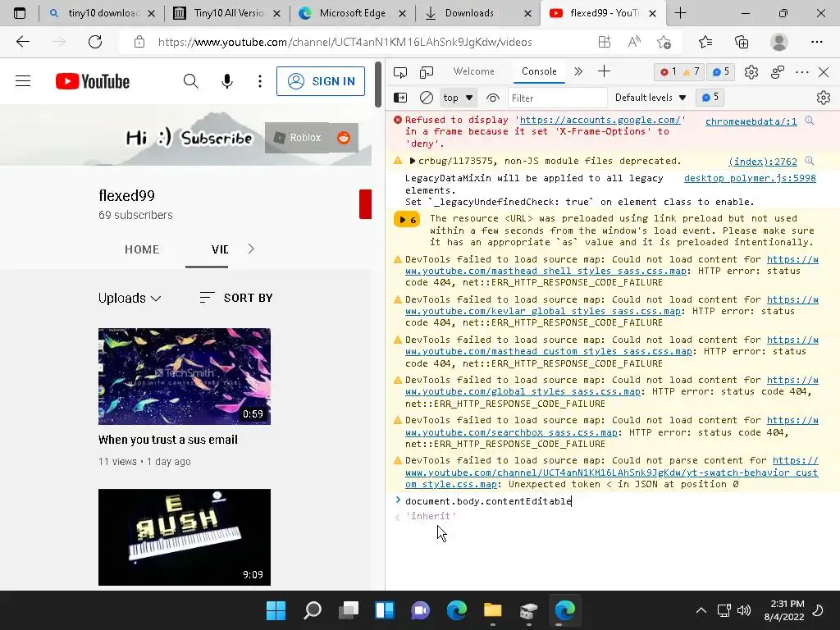Open the Windows Start menu
This screenshot has height=630, width=840.
point(276,610)
